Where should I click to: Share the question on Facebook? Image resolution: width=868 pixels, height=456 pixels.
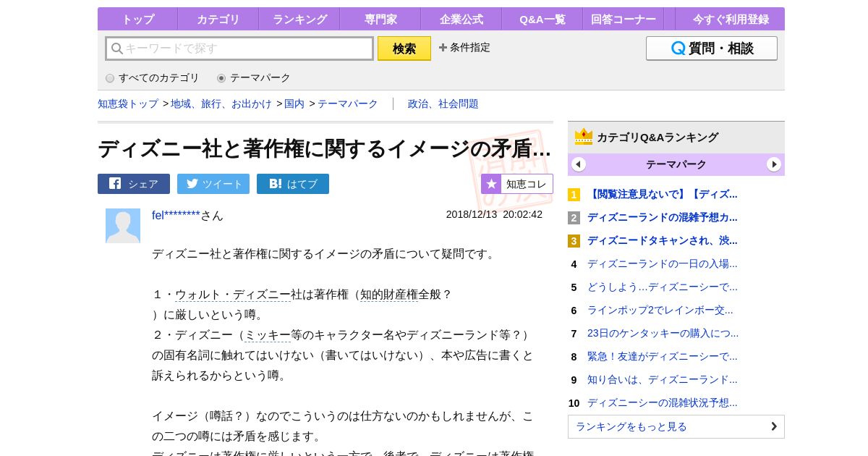[134, 184]
